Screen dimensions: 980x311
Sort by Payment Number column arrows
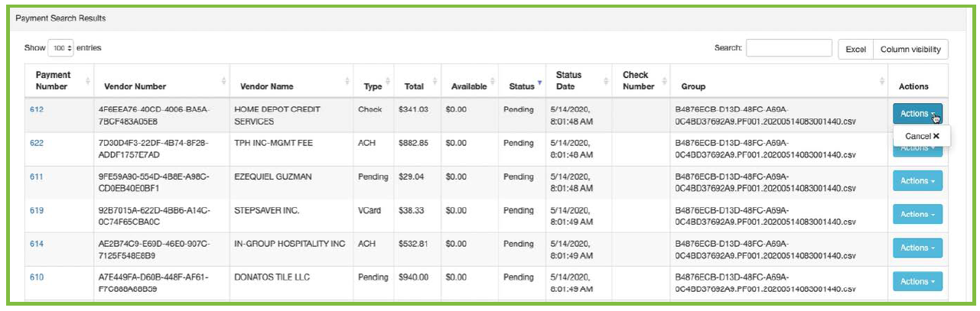87,81
